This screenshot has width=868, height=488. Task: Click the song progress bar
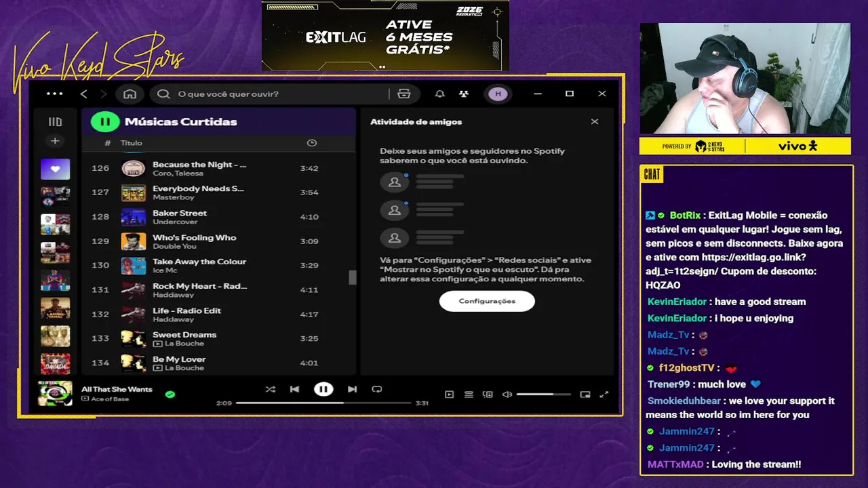coord(323,403)
